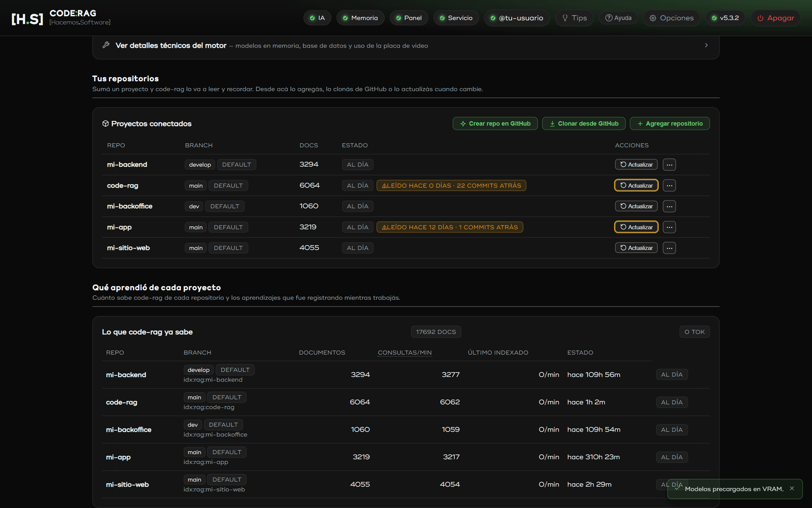Click the 0 TOK badge
This screenshot has height=508, width=812.
(x=695, y=332)
